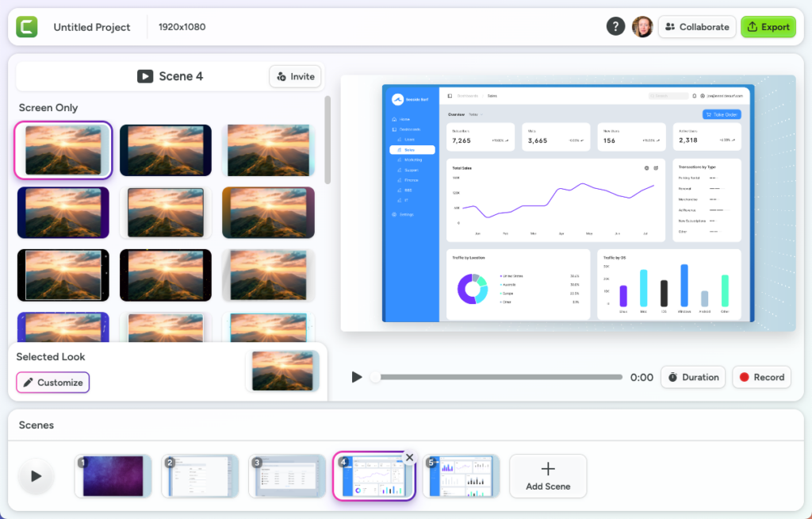Select scene 2 thumbnail

pyautogui.click(x=200, y=476)
